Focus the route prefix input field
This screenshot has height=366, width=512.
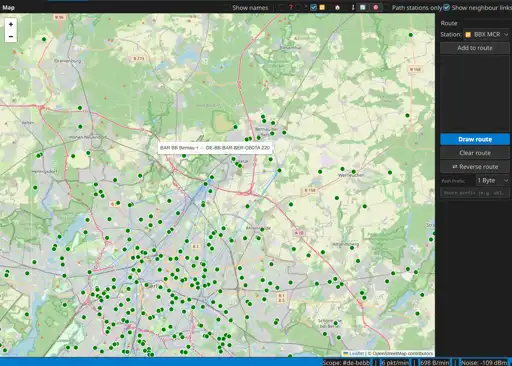pos(475,193)
